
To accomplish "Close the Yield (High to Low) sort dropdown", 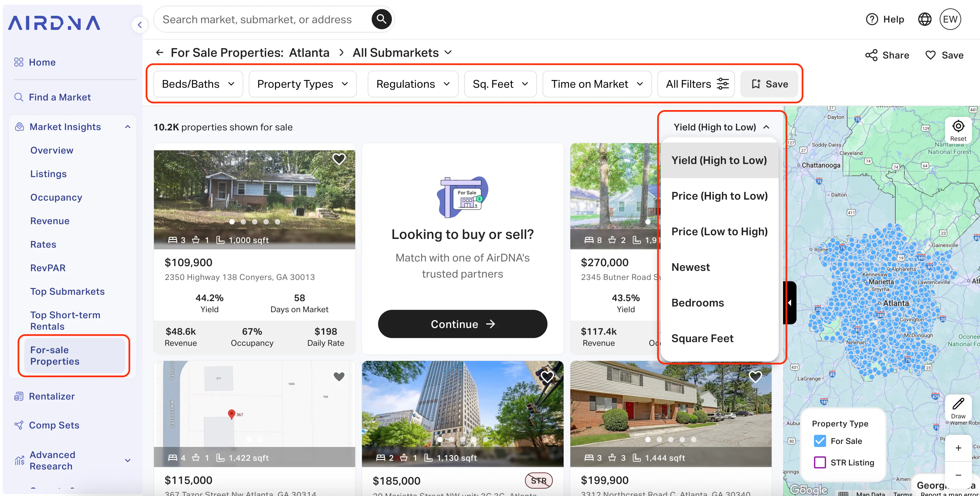I will tap(721, 127).
